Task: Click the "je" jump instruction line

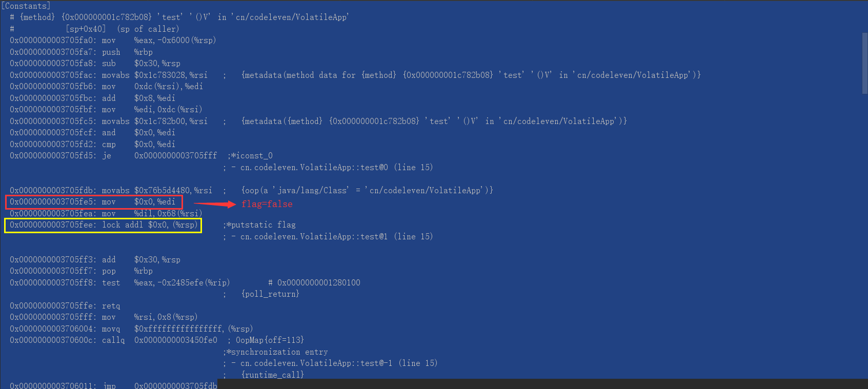Action: point(113,155)
